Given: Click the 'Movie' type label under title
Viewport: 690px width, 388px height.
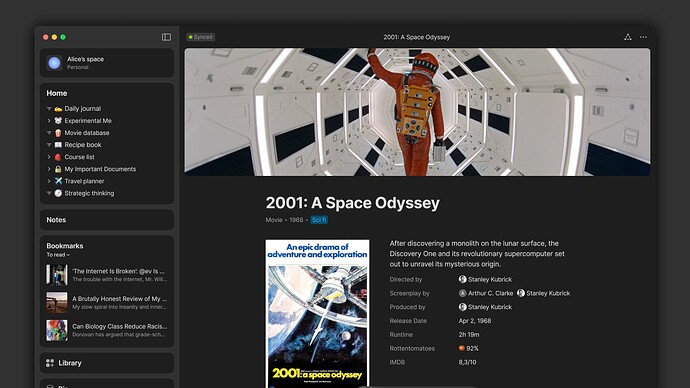Looking at the screenshot, I should (274, 220).
